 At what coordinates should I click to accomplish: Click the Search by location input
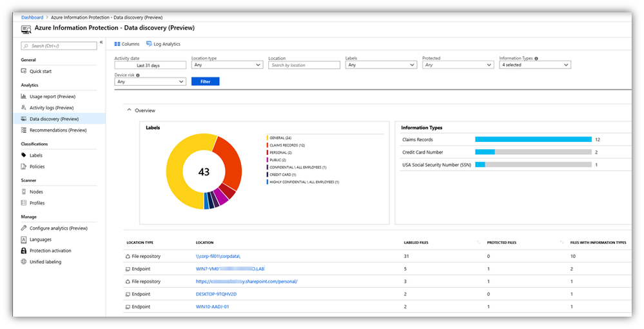[304, 65]
